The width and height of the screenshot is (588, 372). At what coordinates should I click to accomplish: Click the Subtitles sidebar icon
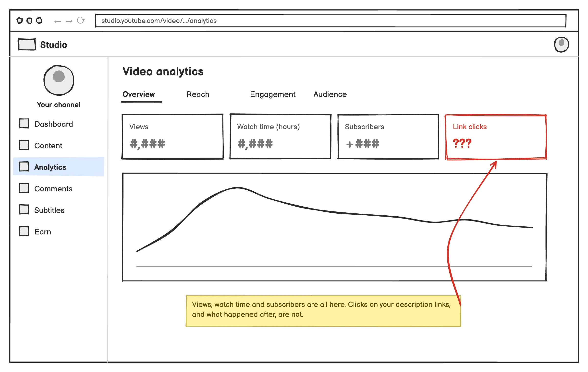[x=24, y=210]
